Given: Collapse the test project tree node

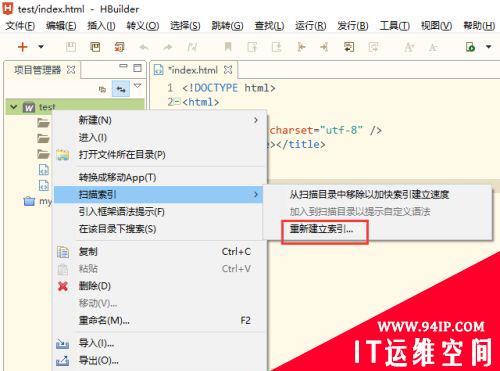Looking at the screenshot, I should [14, 107].
